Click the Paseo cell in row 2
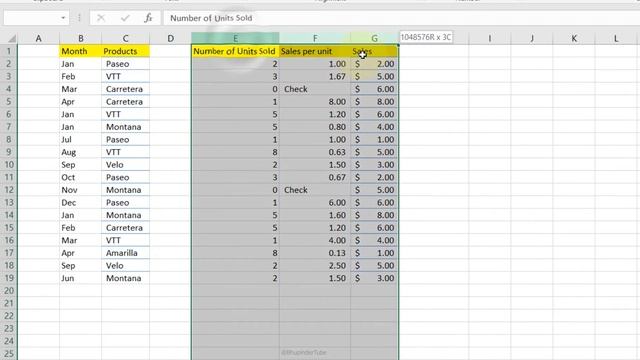 125,64
